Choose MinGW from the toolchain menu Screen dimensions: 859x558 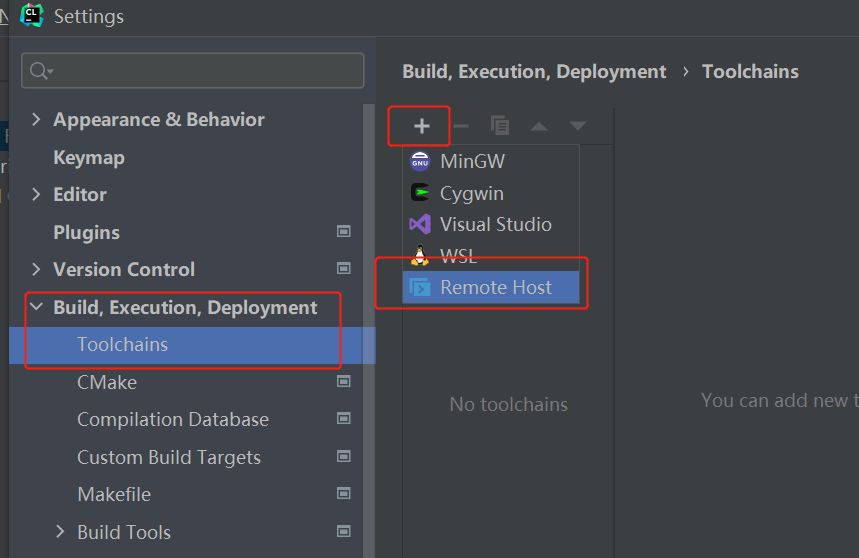491,161
